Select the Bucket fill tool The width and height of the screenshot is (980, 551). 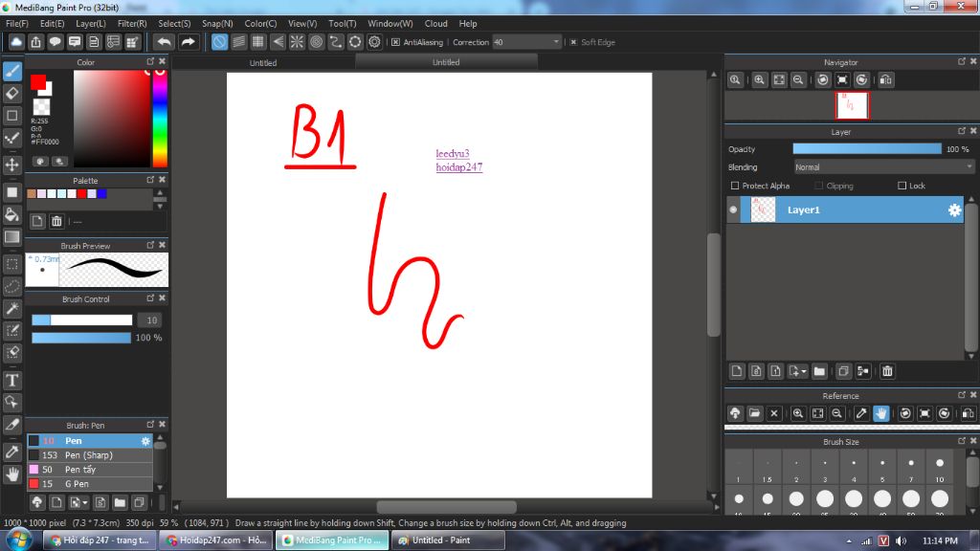click(x=11, y=215)
